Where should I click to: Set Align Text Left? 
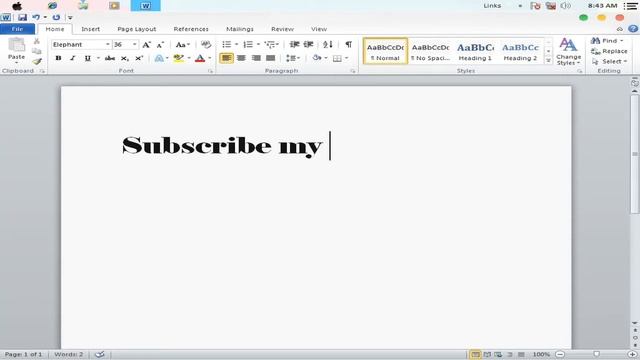(227, 58)
